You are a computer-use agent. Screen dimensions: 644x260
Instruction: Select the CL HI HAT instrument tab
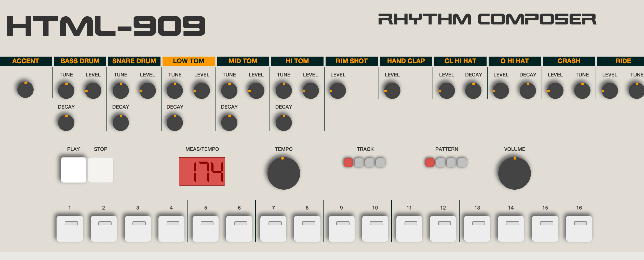click(x=460, y=61)
